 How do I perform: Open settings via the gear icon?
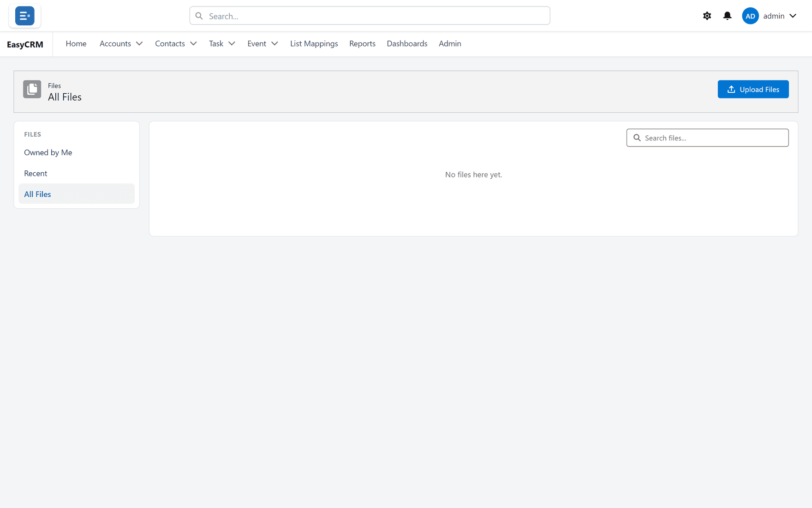[x=707, y=16]
